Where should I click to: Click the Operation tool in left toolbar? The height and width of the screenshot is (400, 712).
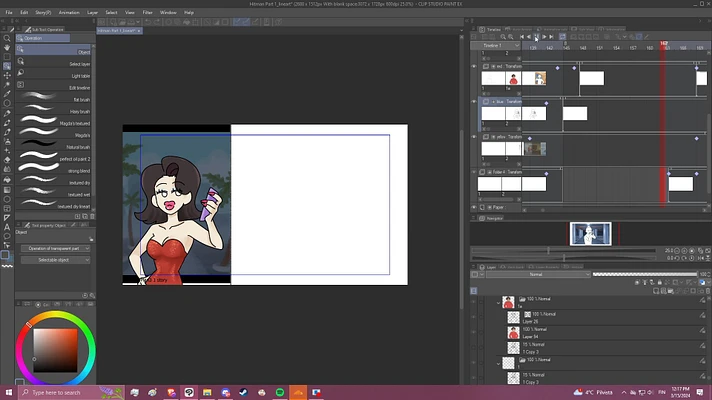pos(7,66)
